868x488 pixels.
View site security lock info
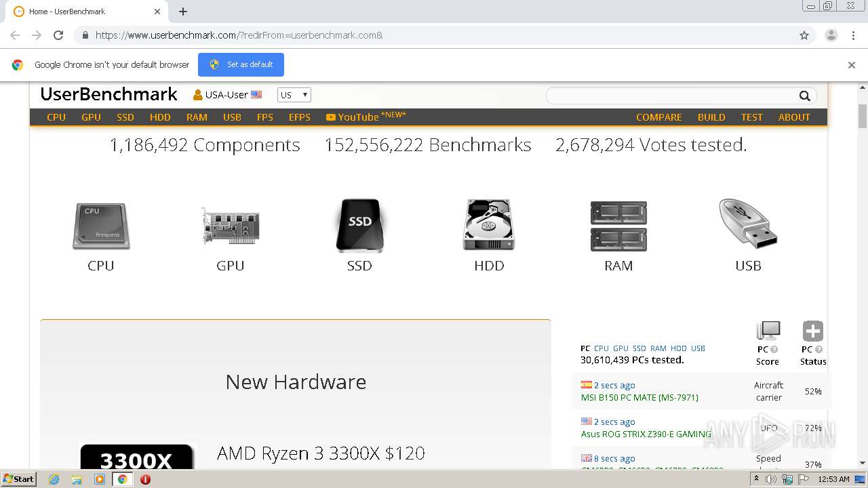85,35
